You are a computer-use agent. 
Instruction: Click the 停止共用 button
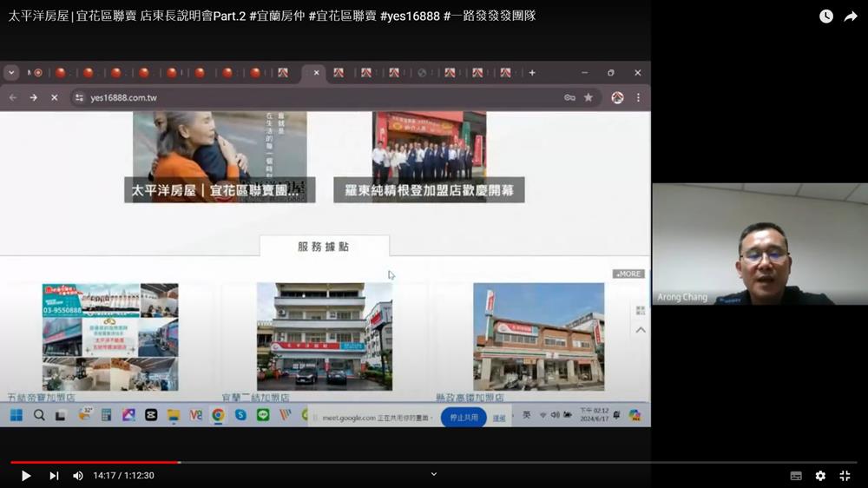[x=464, y=418]
